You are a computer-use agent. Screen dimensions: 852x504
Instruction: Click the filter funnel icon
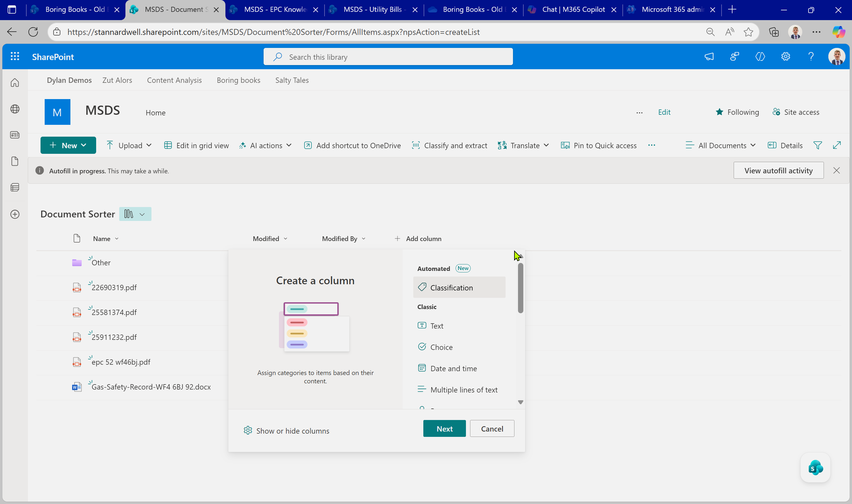(817, 145)
